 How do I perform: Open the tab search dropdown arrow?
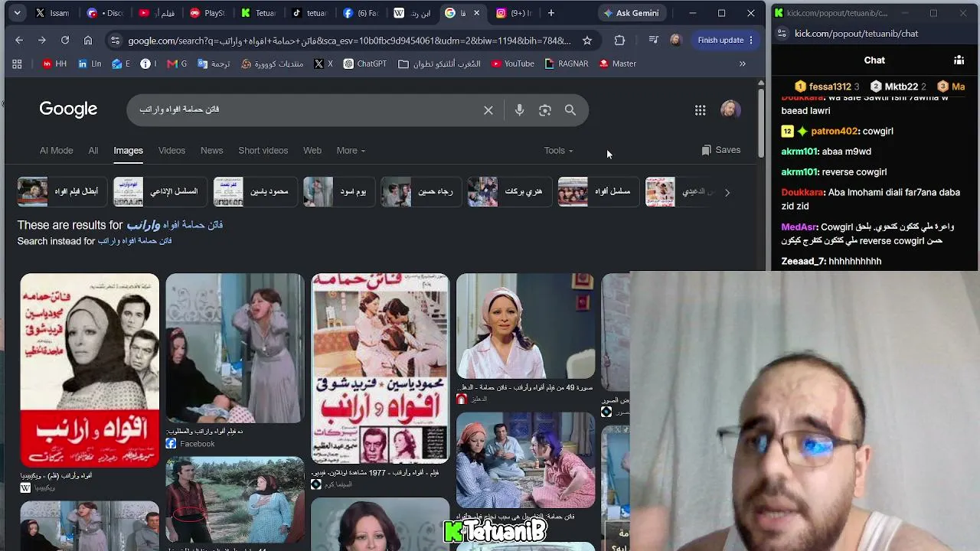[17, 13]
